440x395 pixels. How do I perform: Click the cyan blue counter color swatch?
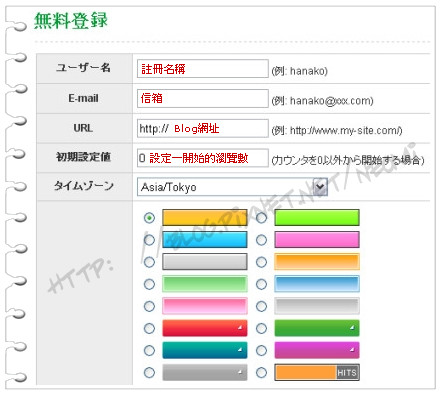(205, 240)
